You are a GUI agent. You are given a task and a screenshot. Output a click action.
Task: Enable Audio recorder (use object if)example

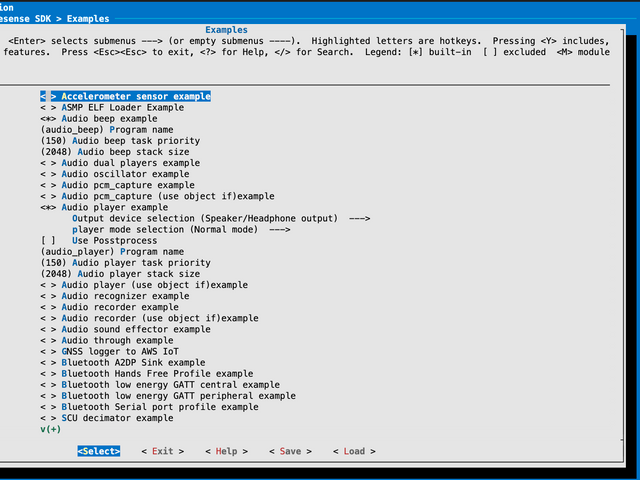click(x=149, y=318)
